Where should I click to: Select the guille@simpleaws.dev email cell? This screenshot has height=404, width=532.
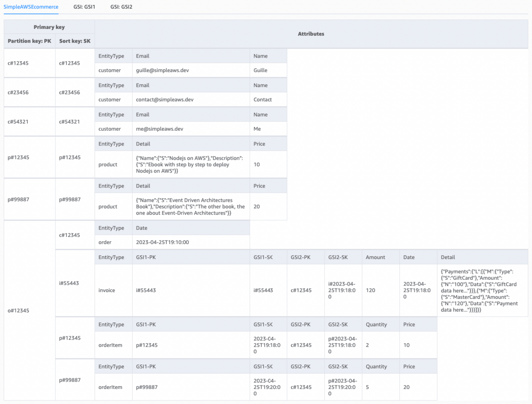click(191, 70)
